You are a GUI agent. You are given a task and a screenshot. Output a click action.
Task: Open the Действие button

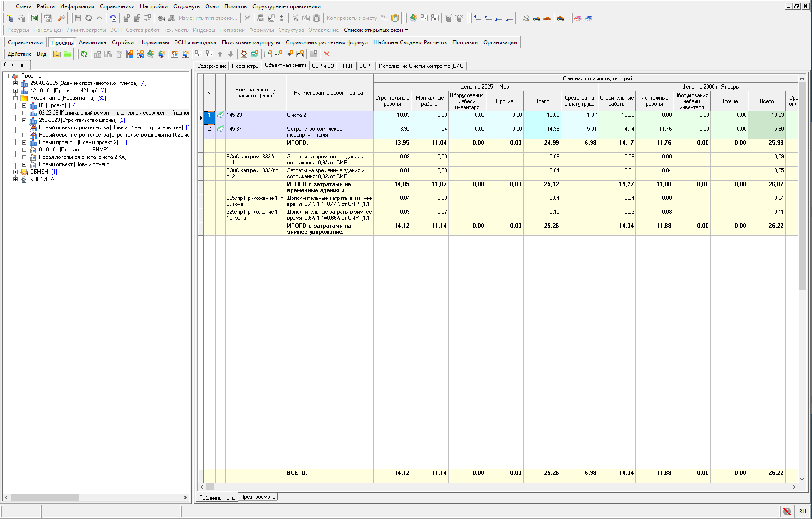(19, 54)
